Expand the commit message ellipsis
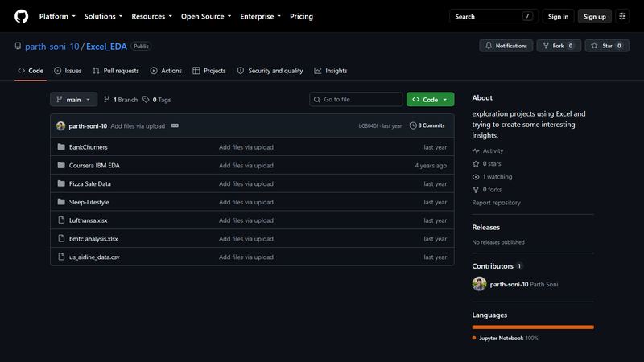Screen dimensions: 644x362 (x=175, y=125)
